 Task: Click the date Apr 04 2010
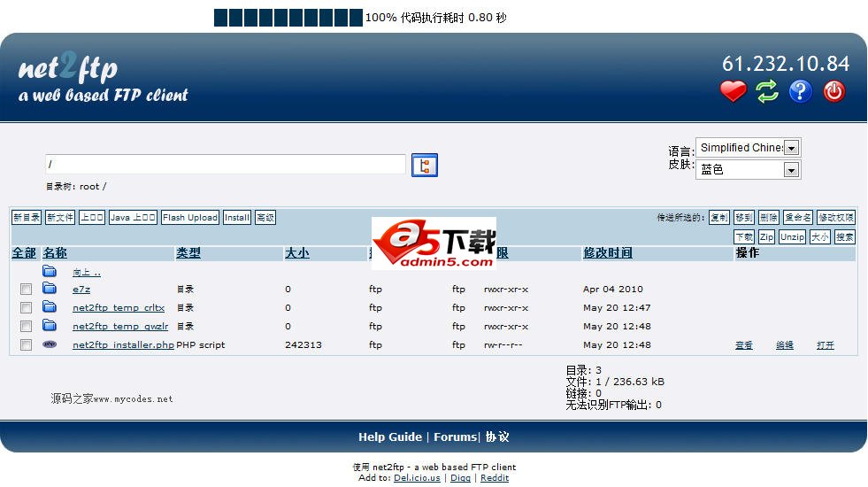613,290
